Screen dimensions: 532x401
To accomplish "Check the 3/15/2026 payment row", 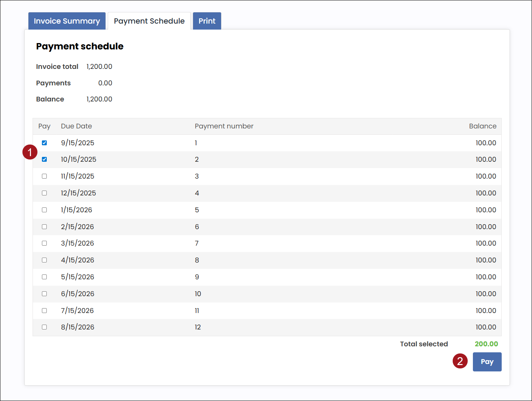I will tap(45, 243).
